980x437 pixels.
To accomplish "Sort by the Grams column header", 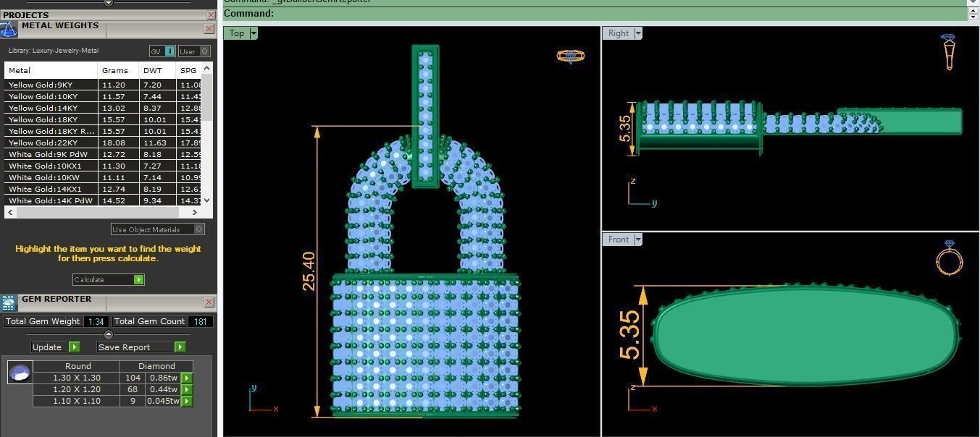I will click(118, 70).
